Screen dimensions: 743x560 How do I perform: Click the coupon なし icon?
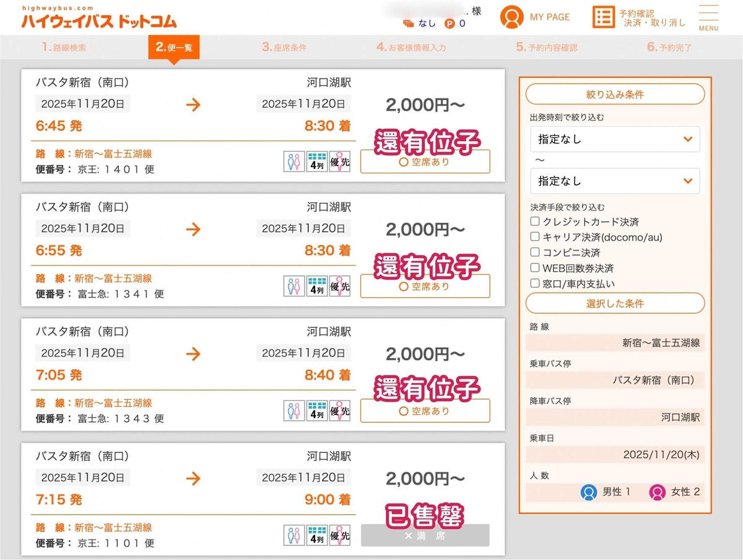408,24
